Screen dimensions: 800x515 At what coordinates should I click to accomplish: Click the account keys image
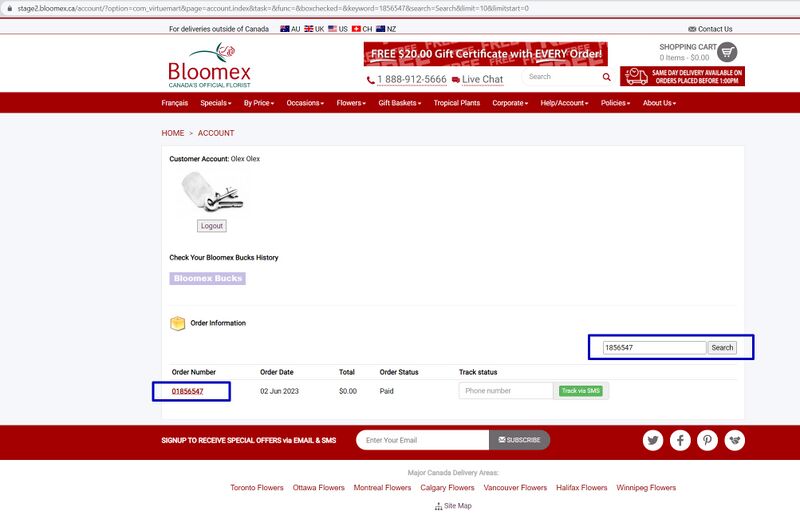[212, 192]
